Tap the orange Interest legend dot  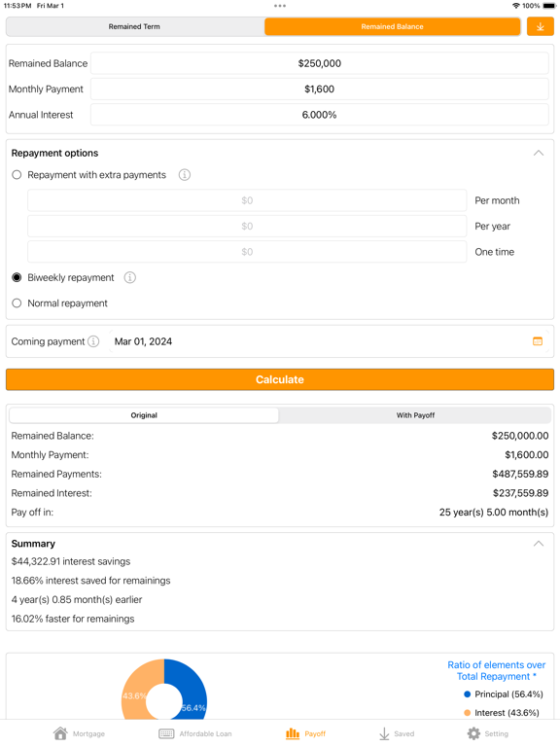(467, 713)
